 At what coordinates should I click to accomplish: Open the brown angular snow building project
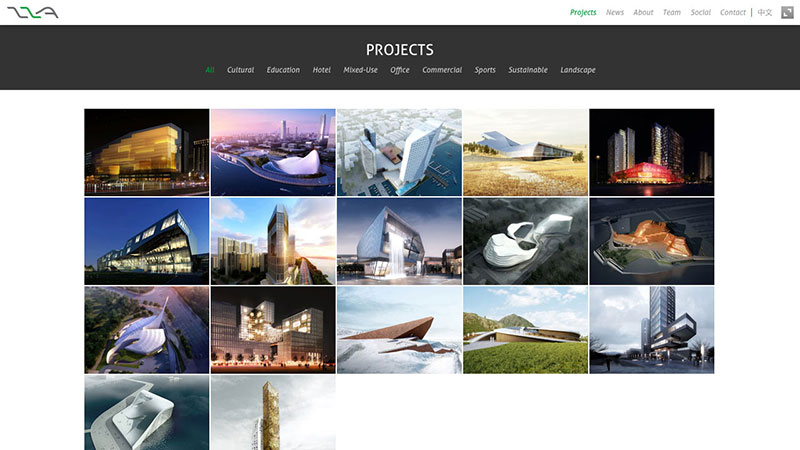tap(399, 330)
